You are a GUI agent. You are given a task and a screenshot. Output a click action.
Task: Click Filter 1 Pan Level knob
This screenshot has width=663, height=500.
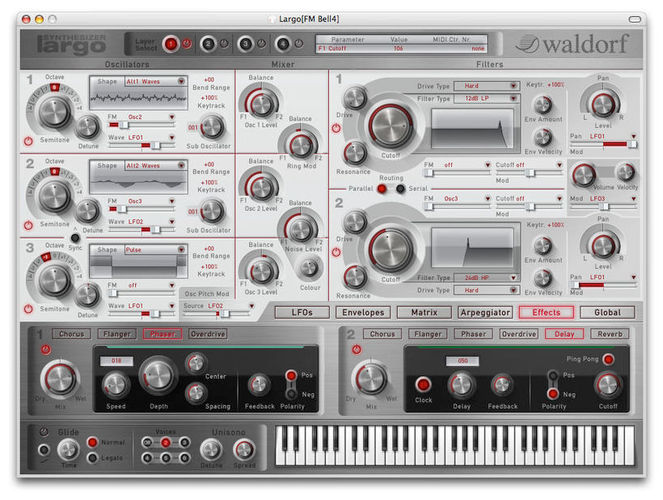603,105
